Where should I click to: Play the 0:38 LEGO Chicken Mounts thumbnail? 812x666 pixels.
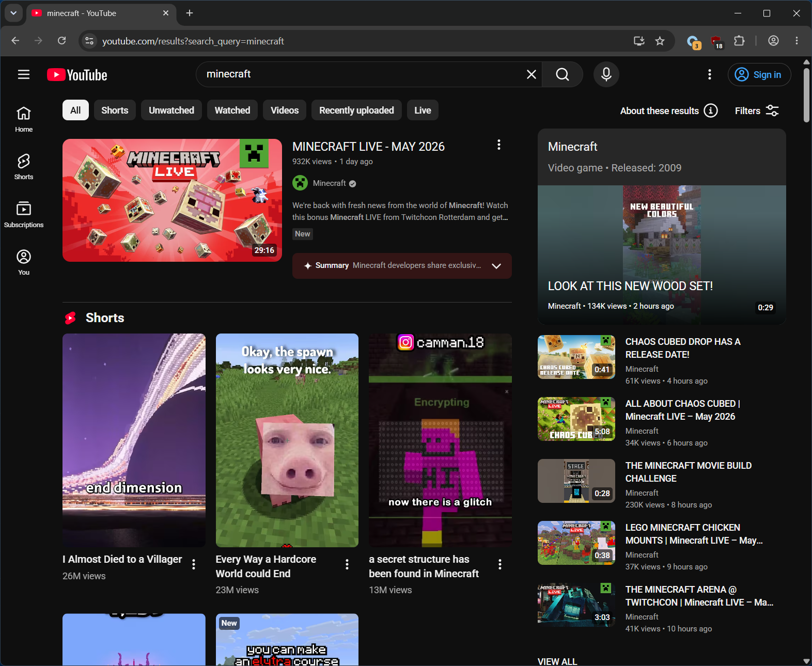point(576,543)
